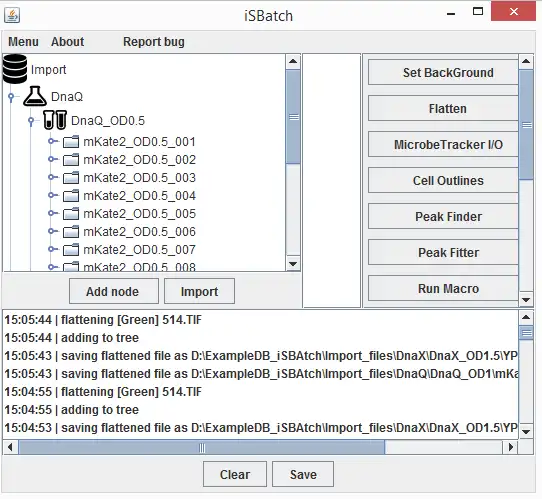Screen dimensions: 542x499
Task: Click the tree panel scrollbar thumb
Action: point(293,116)
